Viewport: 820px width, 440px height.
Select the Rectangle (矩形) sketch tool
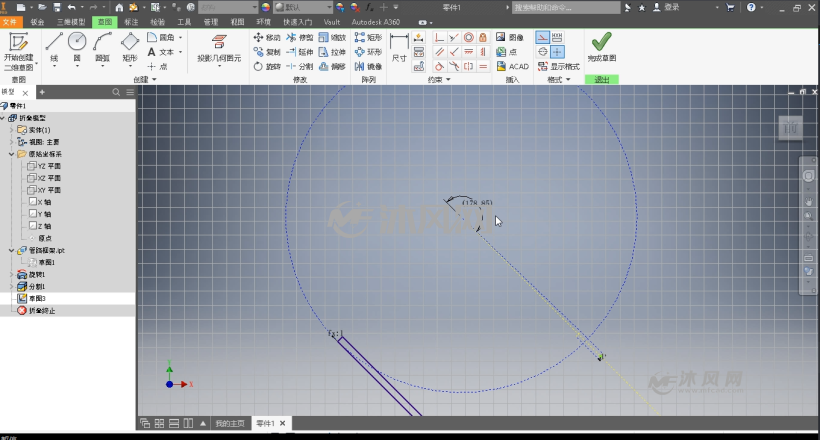(x=130, y=48)
